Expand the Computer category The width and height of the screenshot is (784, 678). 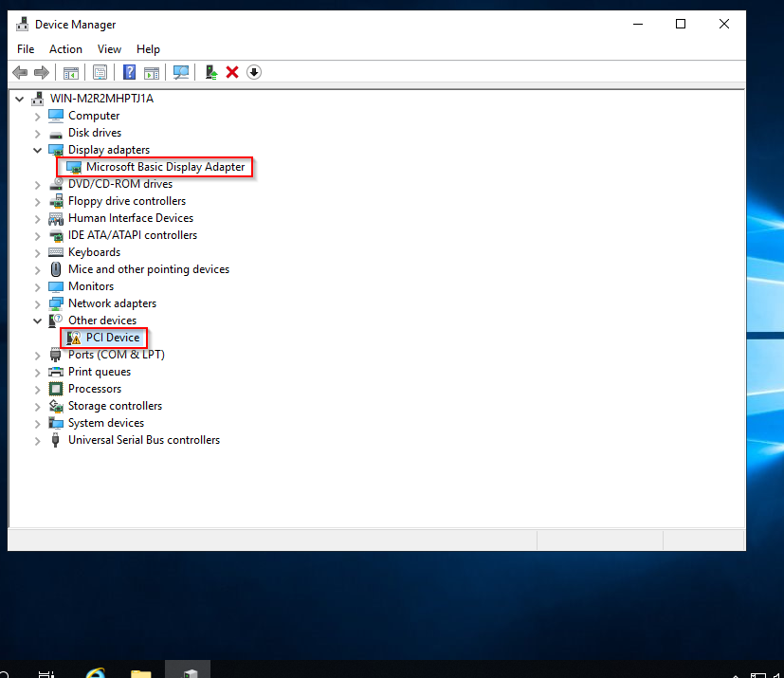[x=38, y=117]
